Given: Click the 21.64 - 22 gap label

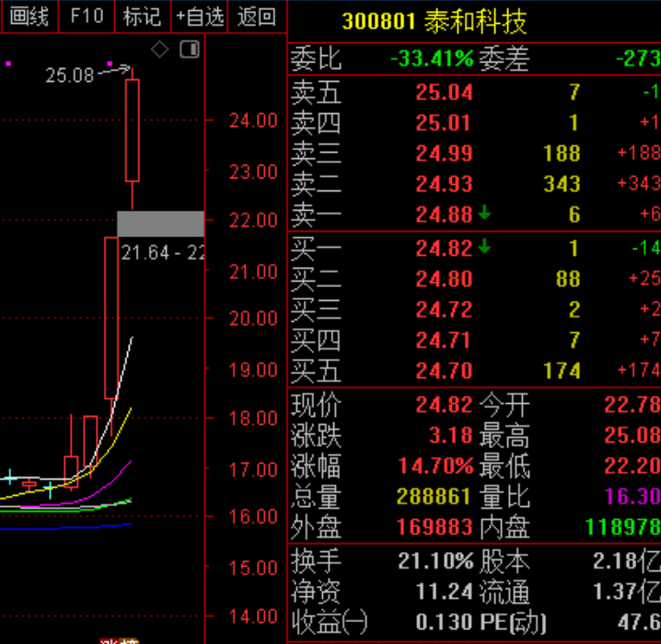Looking at the screenshot, I should click(163, 253).
